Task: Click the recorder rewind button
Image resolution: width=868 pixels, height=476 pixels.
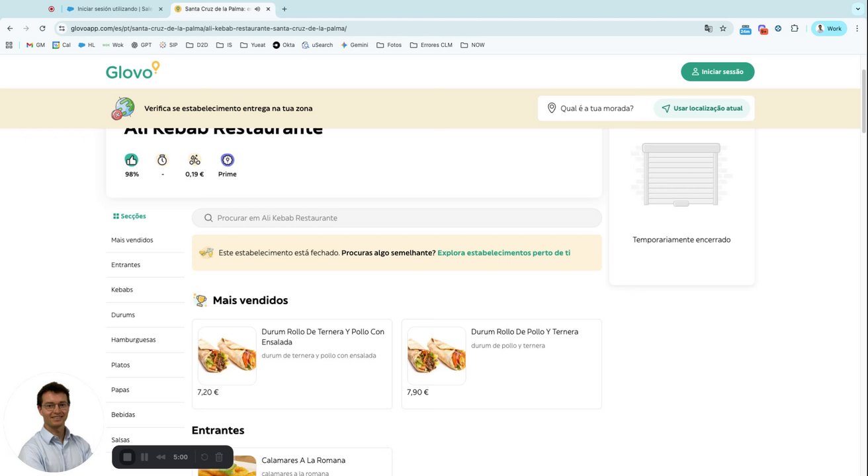Action: (161, 457)
